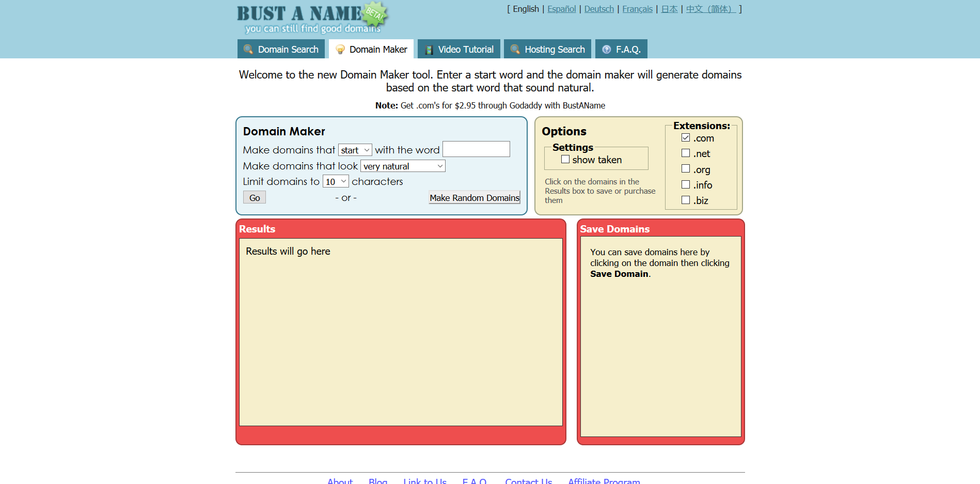Switch language to Español
Viewport: 980px width, 484px height.
click(x=561, y=9)
